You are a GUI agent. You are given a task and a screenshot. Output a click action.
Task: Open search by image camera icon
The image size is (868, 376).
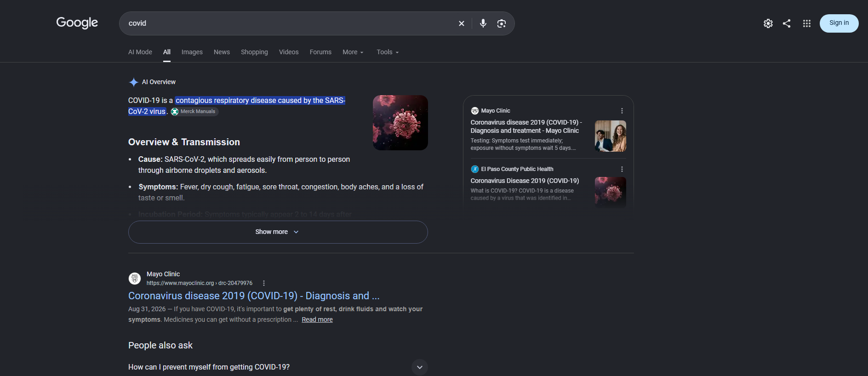(x=502, y=23)
